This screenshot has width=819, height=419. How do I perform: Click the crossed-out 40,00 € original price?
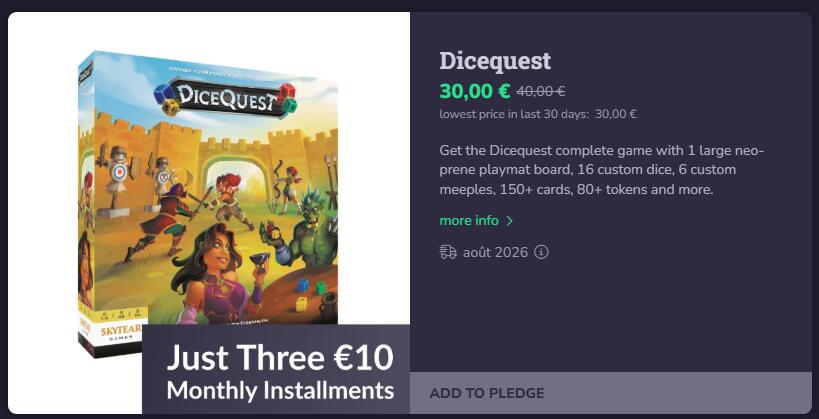click(541, 91)
